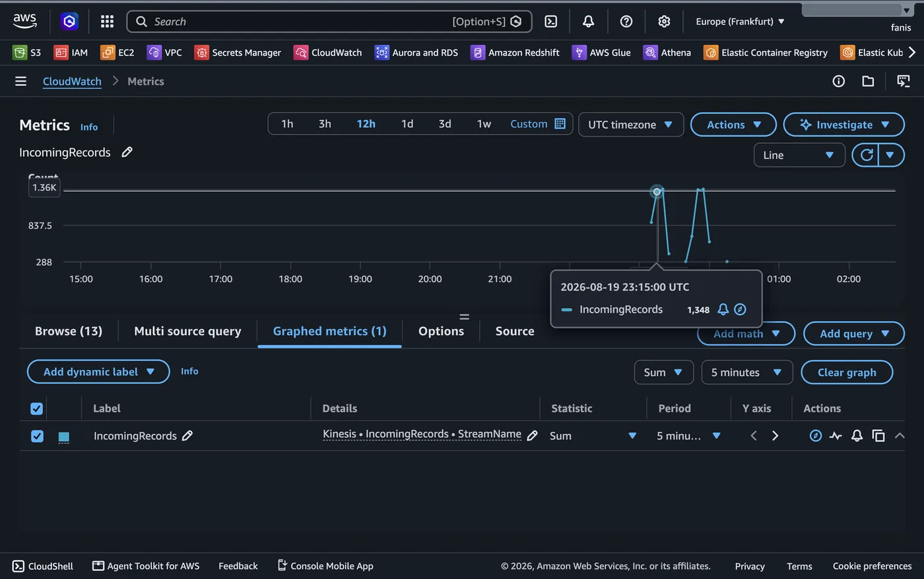924x579 pixels.
Task: Open the help question mark menu
Action: pos(626,22)
